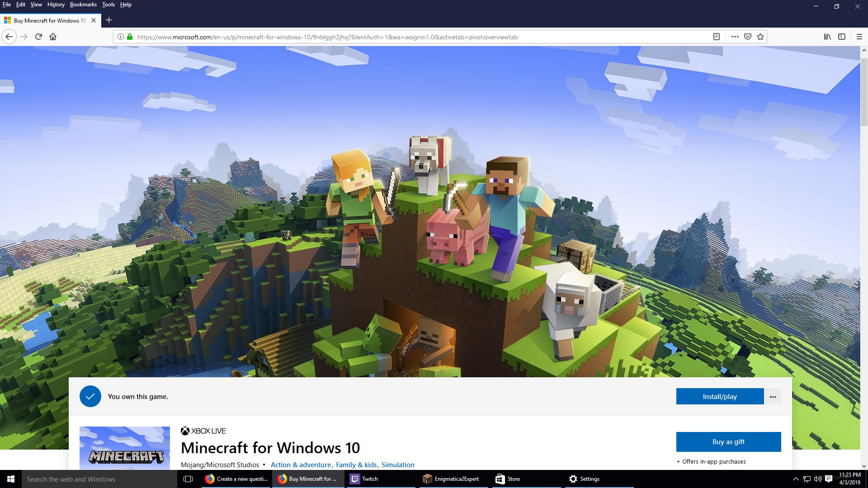
Task: Click the Install/play button
Action: coord(720,396)
